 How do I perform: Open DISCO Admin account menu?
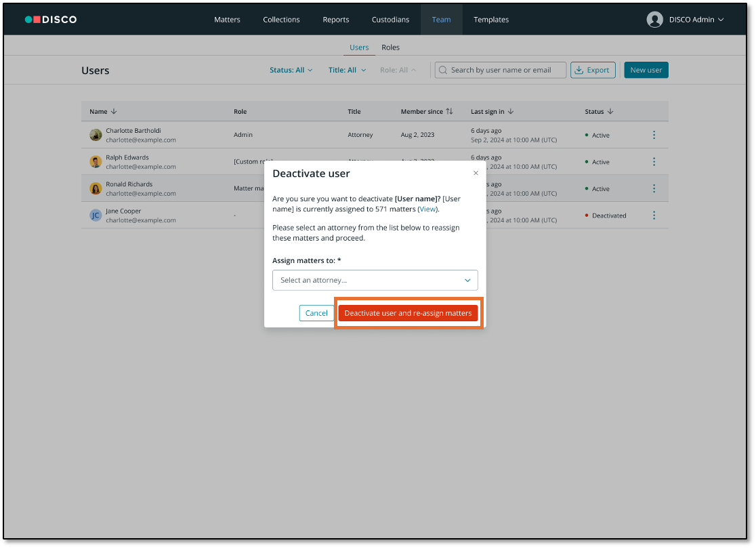(686, 20)
